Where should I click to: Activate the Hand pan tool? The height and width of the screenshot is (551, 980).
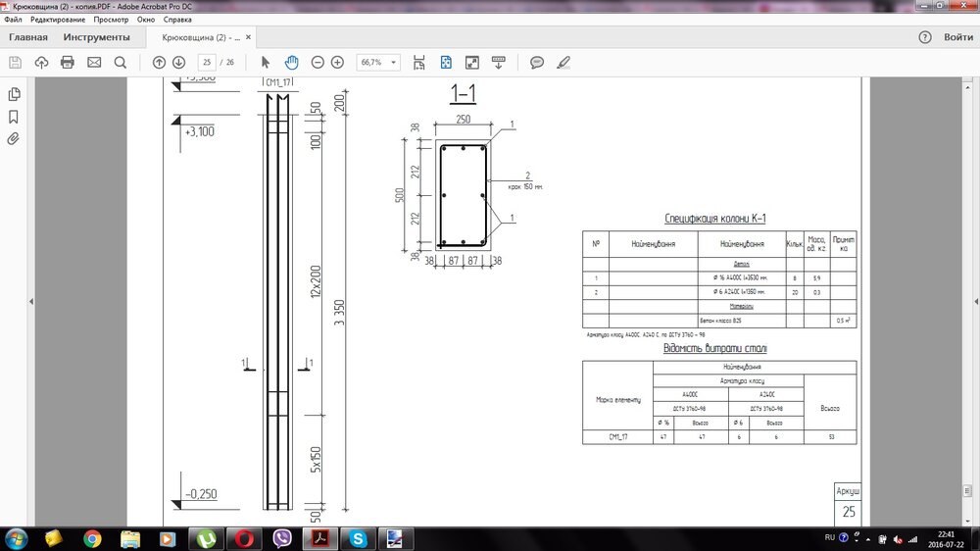pos(291,62)
